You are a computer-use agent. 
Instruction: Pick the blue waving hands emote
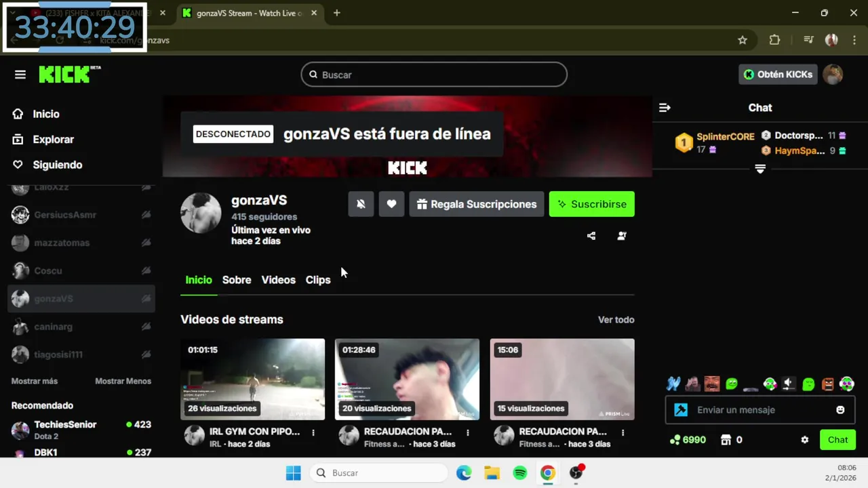tap(673, 384)
